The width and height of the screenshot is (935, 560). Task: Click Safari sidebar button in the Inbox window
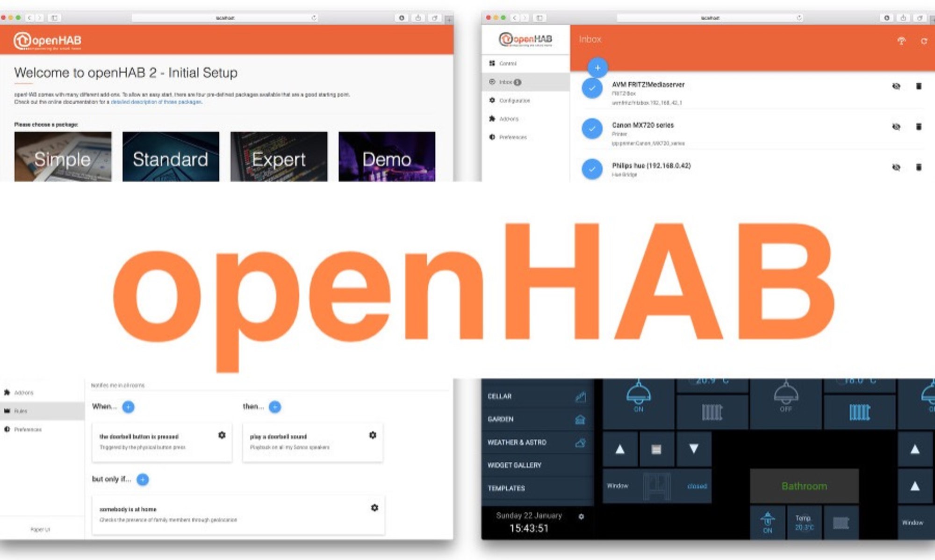(539, 18)
